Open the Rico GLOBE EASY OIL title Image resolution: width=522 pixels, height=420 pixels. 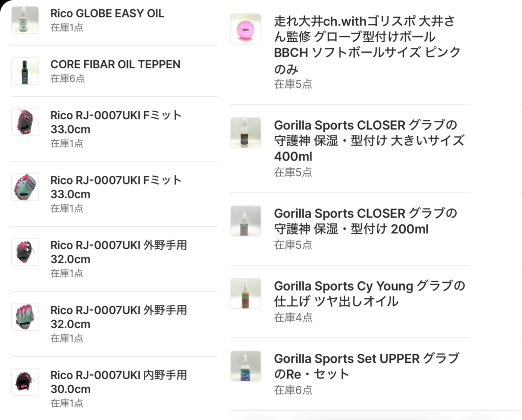107,13
